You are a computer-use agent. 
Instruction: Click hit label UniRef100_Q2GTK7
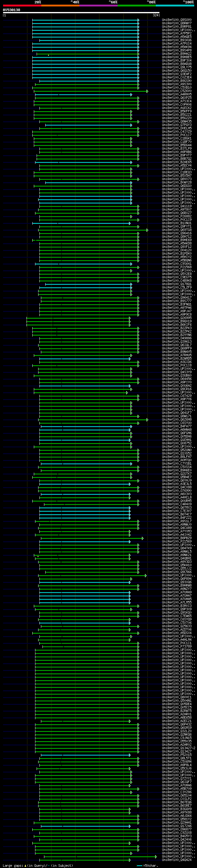point(177,474)
